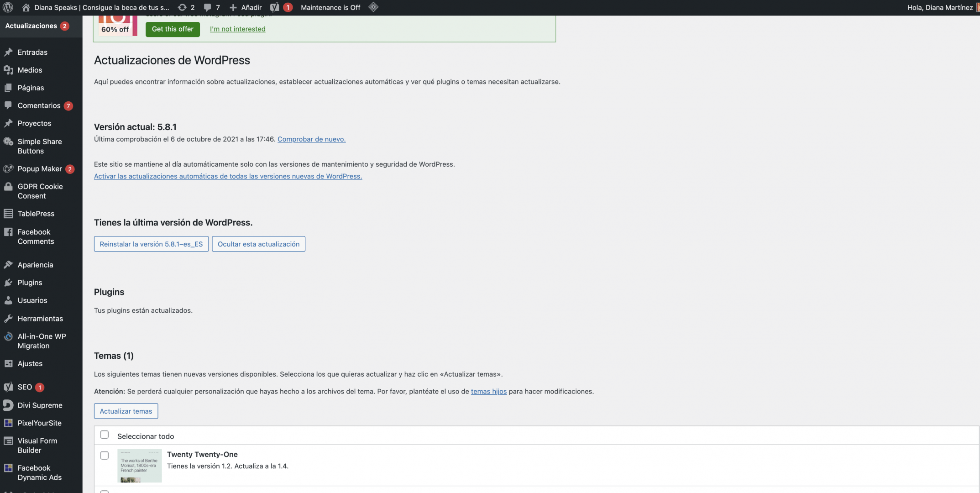Open the Hola, Diana Martínez account menu
Image resolution: width=980 pixels, height=493 pixels.
click(940, 7)
